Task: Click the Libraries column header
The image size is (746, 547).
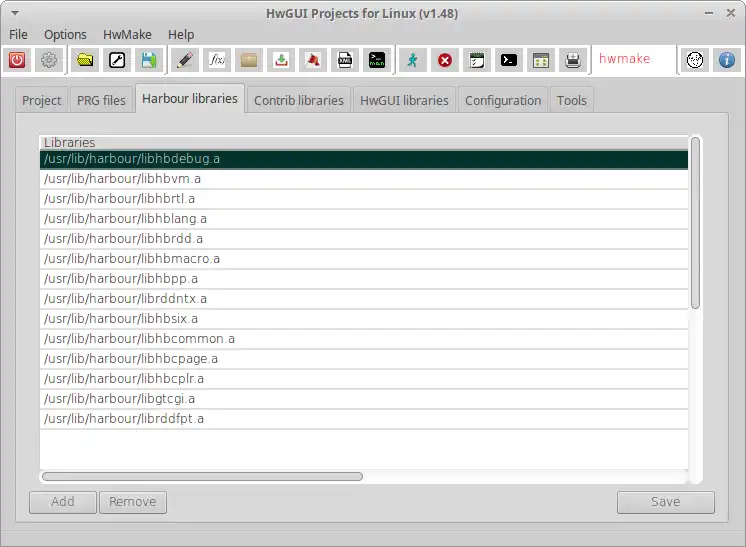Action: click(x=364, y=142)
